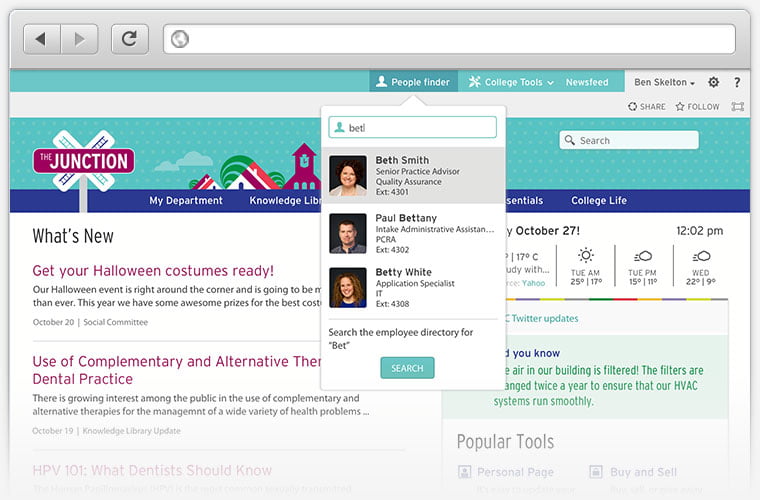Click Knowledge Library Update byline

[x=131, y=431]
